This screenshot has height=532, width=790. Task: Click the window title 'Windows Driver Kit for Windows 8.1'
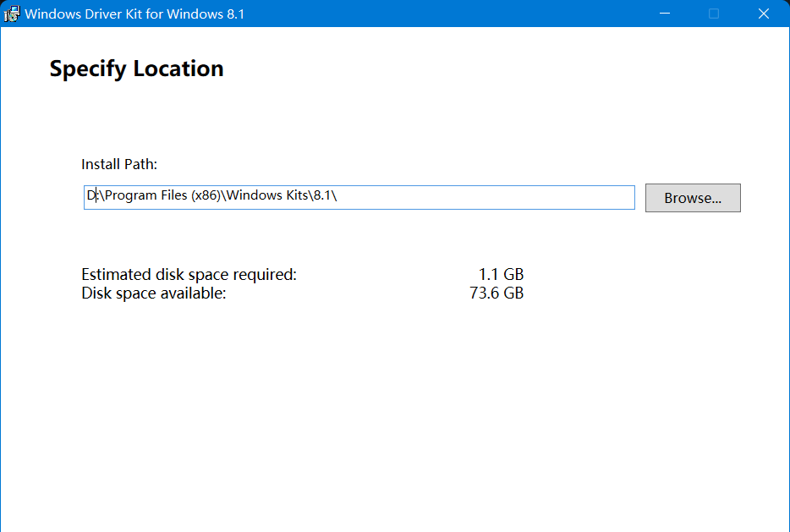pyautogui.click(x=134, y=14)
